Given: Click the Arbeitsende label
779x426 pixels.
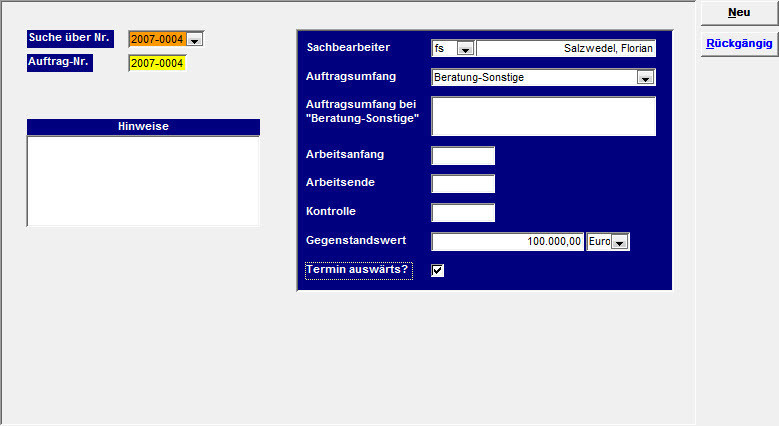Looking at the screenshot, I should 340,182.
